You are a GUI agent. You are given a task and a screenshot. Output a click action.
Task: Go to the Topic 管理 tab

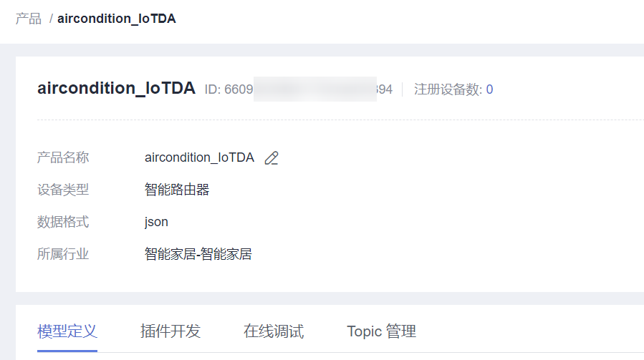coord(381,331)
